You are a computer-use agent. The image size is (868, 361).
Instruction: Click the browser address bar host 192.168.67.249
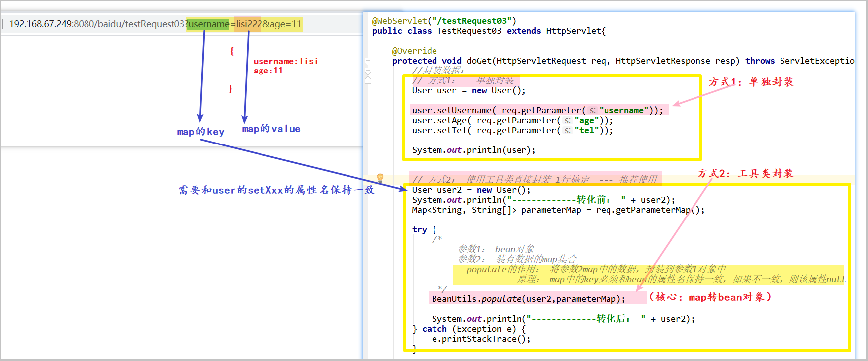click(41, 24)
